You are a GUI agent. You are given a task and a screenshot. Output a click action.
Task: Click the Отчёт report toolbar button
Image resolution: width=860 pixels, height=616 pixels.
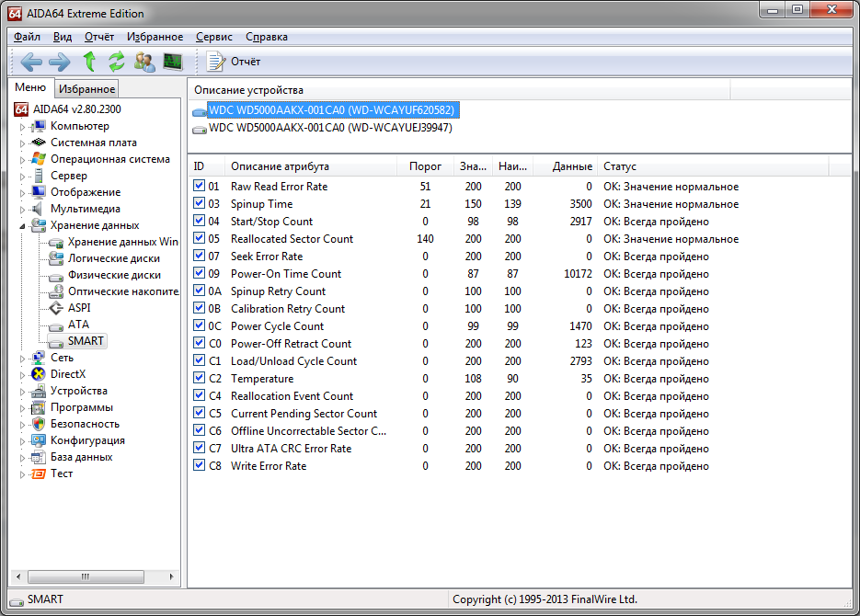(x=234, y=62)
